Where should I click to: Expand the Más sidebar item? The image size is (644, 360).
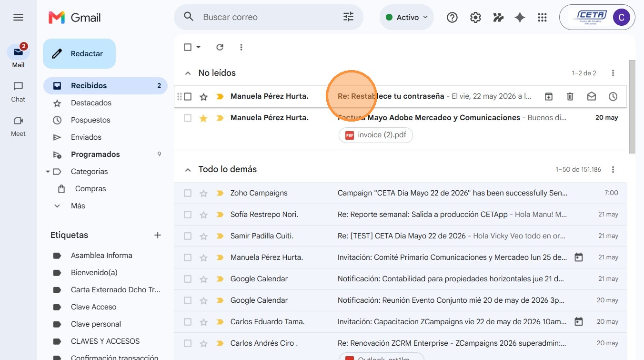click(x=78, y=206)
